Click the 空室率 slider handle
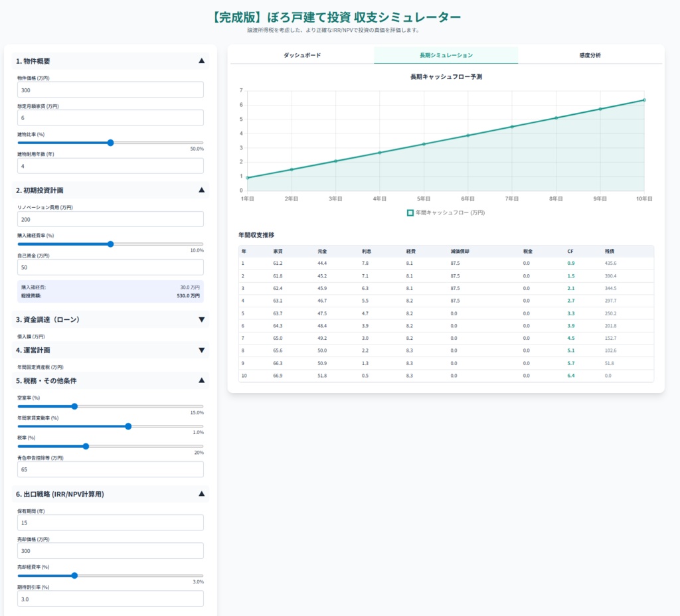 tap(74, 406)
